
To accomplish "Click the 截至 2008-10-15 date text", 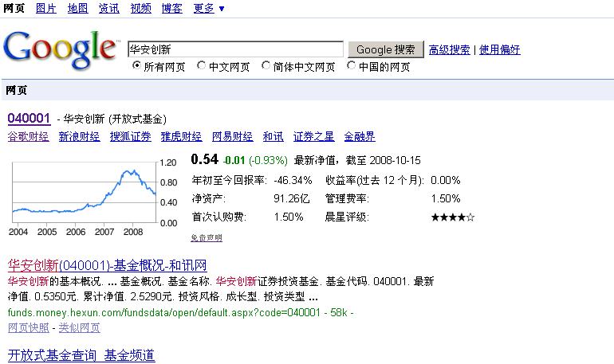I will [x=384, y=160].
